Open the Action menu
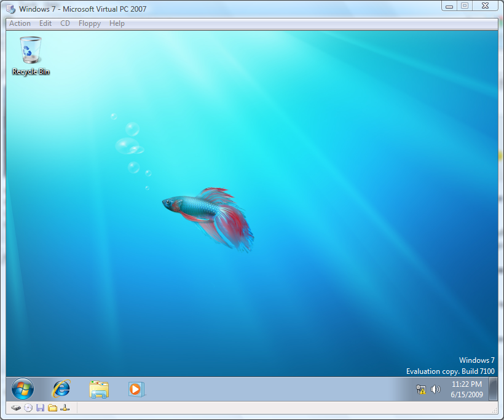 (20, 23)
